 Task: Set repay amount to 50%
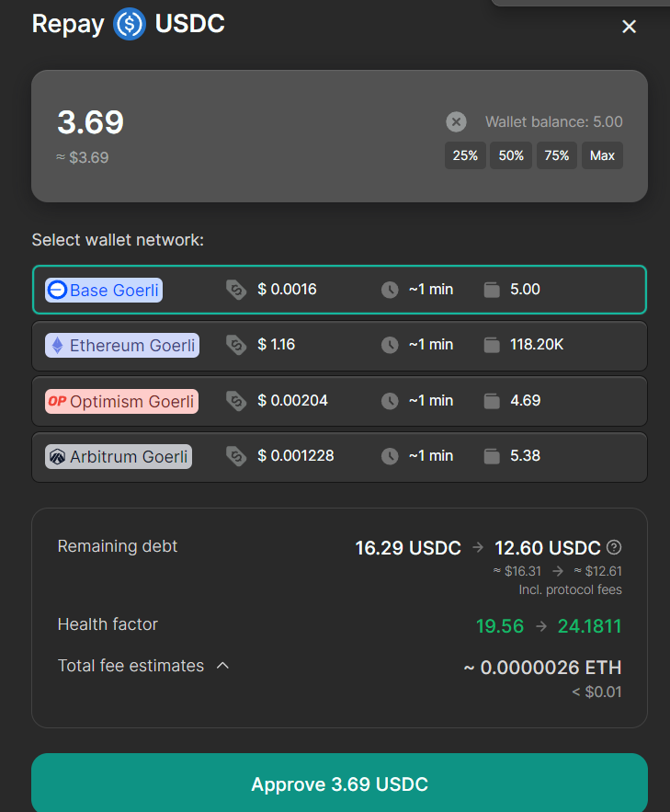pyautogui.click(x=511, y=155)
